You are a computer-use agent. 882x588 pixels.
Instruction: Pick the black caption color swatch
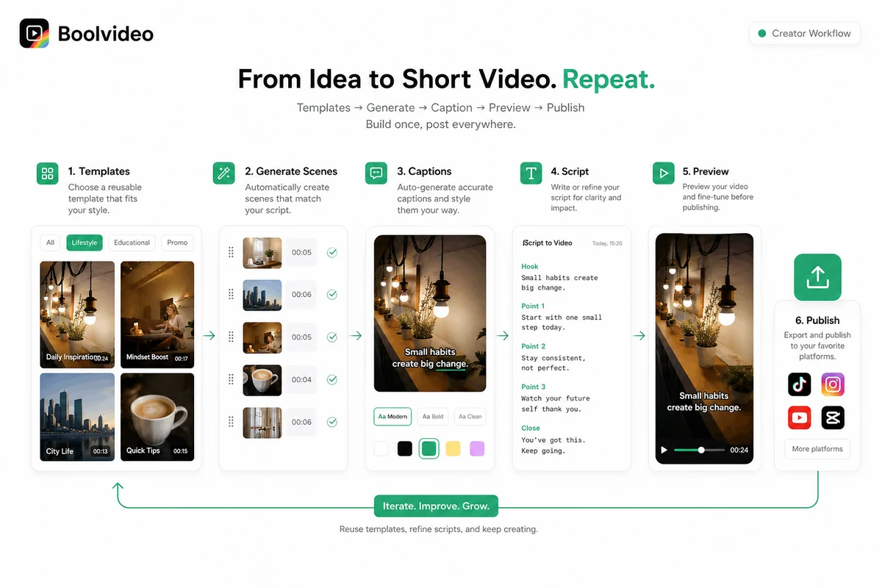point(405,448)
